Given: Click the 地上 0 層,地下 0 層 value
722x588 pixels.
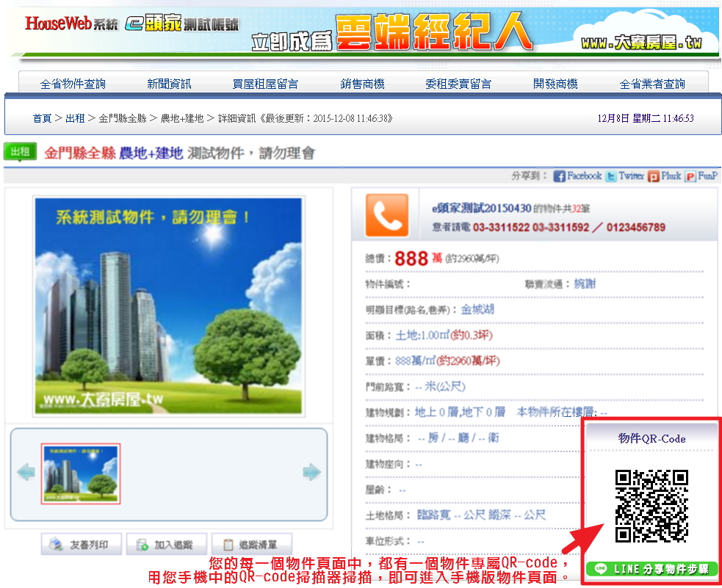Looking at the screenshot, I should [x=460, y=412].
